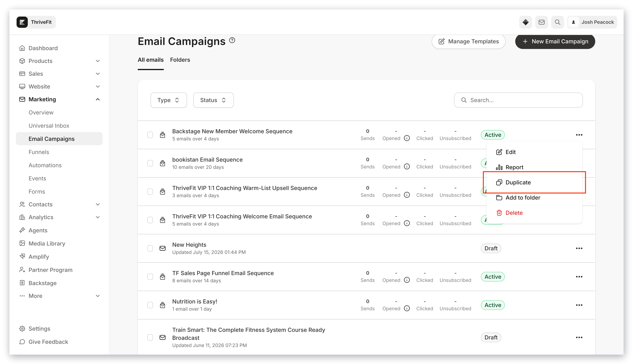Open the Josh Peacock account menu
The width and height of the screenshot is (633, 364).
tap(592, 22)
